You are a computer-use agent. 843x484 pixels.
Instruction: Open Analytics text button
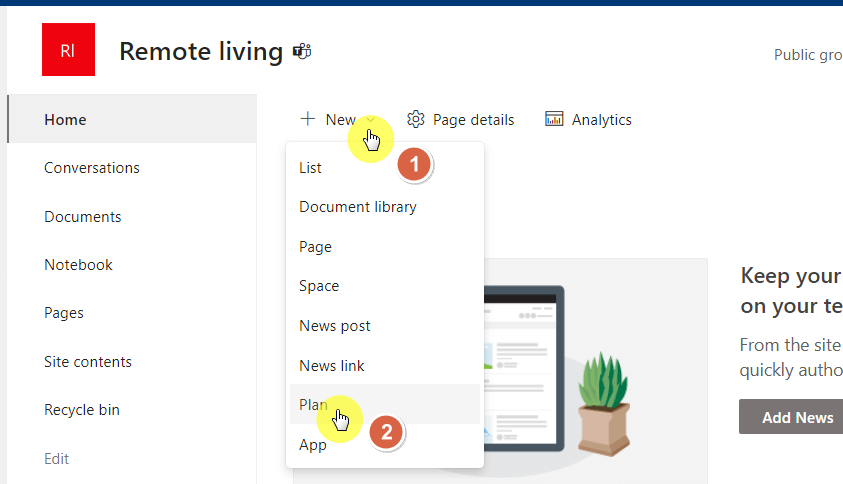[602, 119]
